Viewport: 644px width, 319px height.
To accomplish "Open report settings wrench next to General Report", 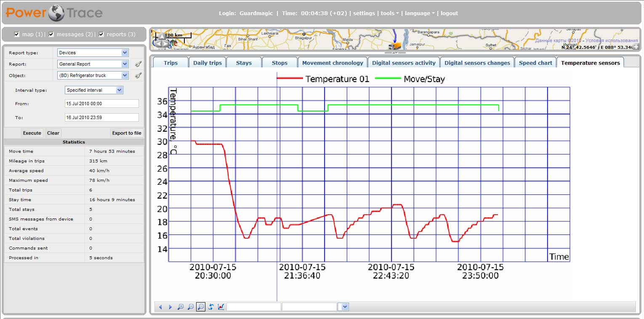I will pos(138,64).
